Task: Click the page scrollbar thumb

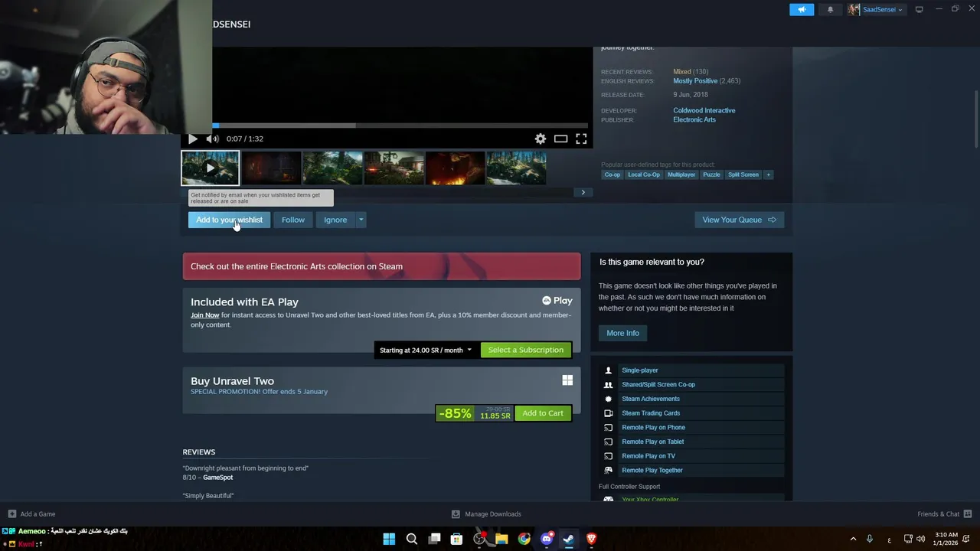Action: coord(976,119)
